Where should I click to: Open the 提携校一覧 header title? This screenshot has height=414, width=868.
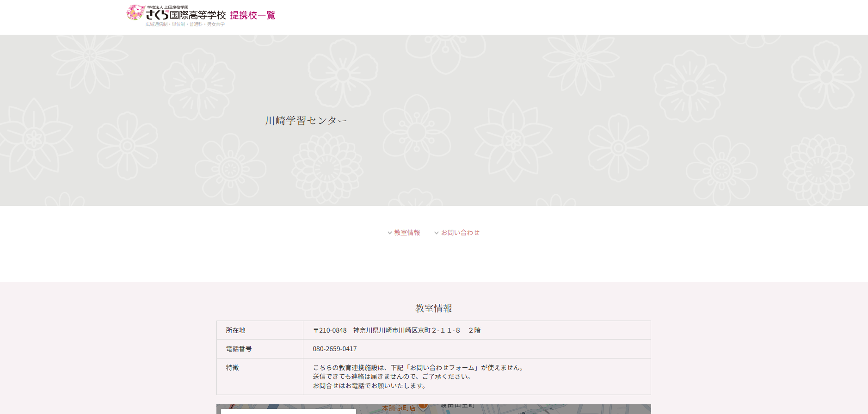[252, 15]
